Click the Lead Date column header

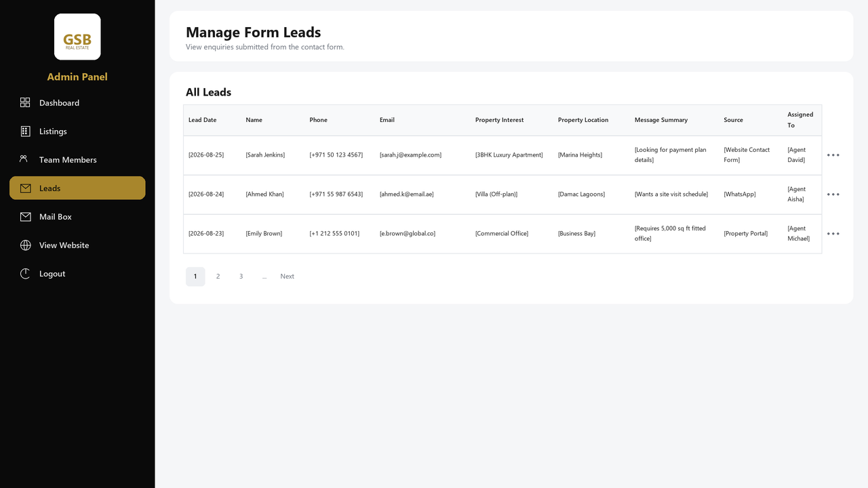(x=203, y=120)
